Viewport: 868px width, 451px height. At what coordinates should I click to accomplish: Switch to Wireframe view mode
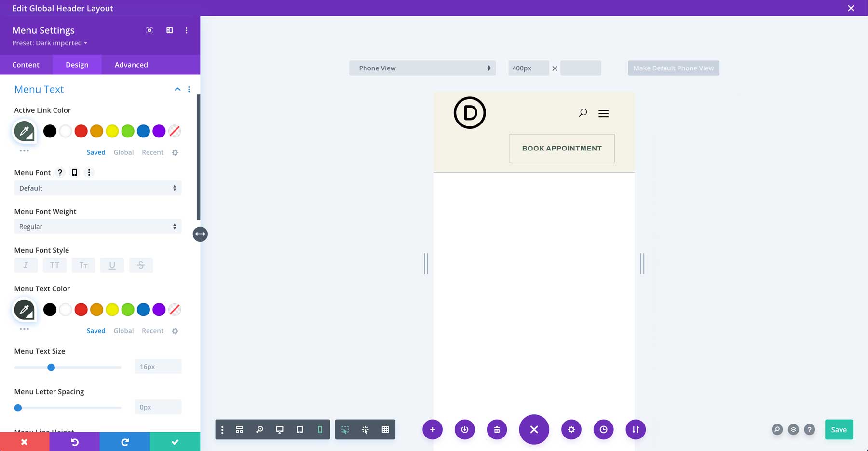(x=239, y=429)
